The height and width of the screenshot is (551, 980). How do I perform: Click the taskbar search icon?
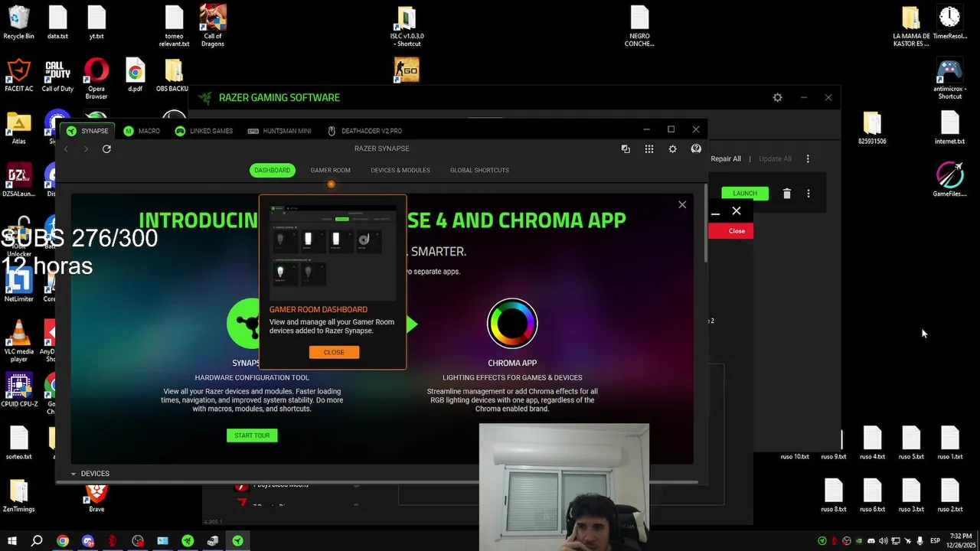pyautogui.click(x=37, y=541)
